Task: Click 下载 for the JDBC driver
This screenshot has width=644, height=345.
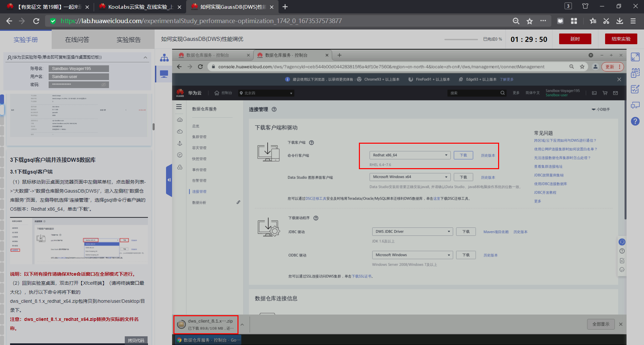Action: point(466,231)
